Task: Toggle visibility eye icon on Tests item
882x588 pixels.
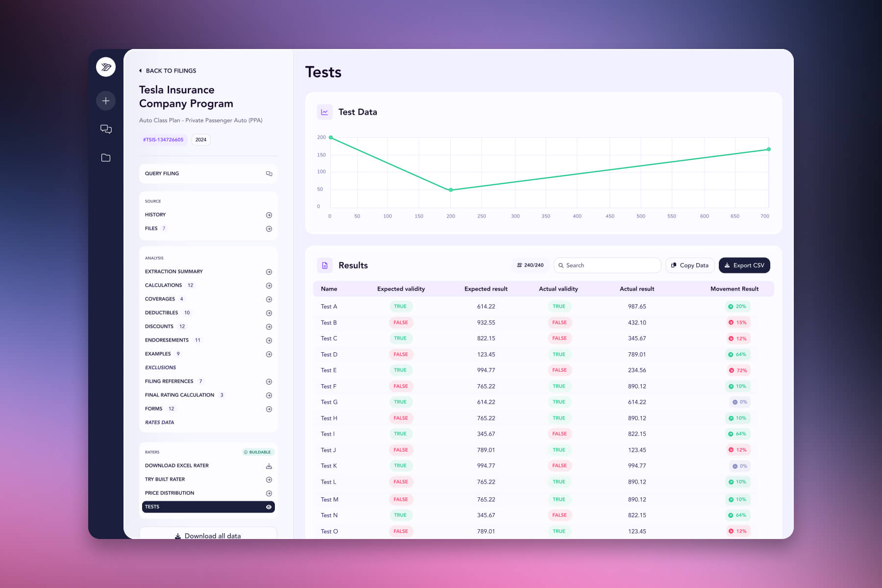Action: (x=268, y=507)
